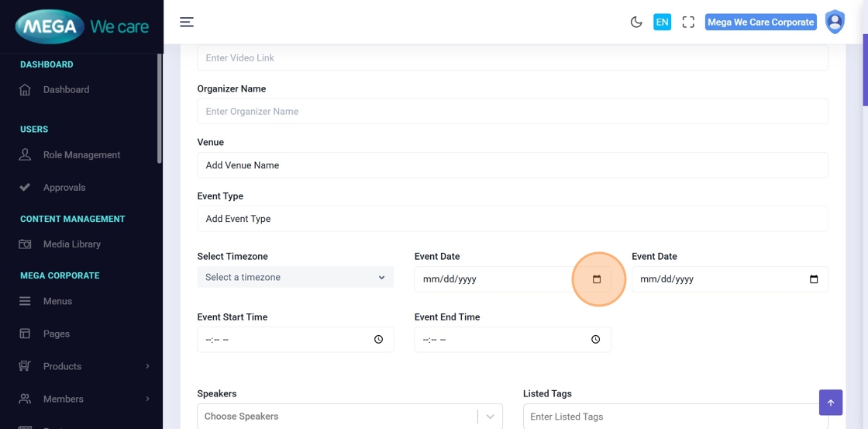Click clock icon in Event End Time

595,340
